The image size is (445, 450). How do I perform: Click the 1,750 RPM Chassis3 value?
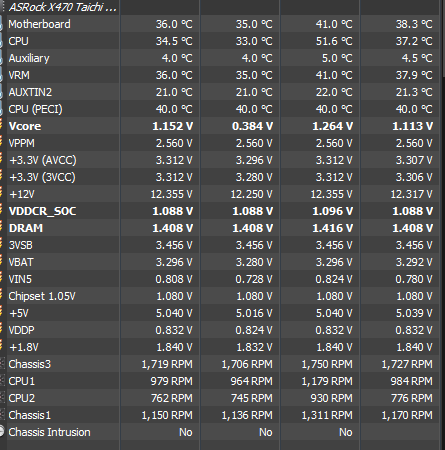[327, 364]
